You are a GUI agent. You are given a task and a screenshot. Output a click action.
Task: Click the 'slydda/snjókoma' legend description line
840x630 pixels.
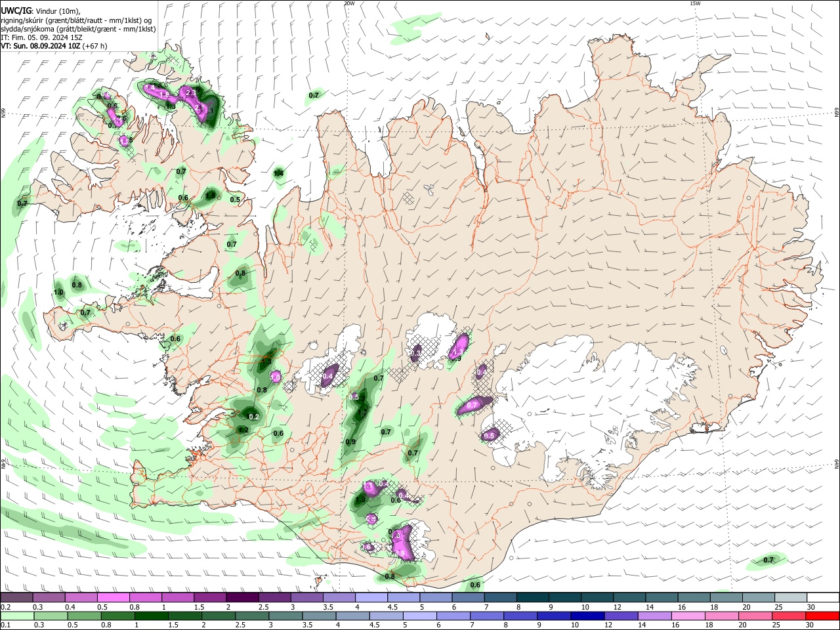tap(78, 29)
